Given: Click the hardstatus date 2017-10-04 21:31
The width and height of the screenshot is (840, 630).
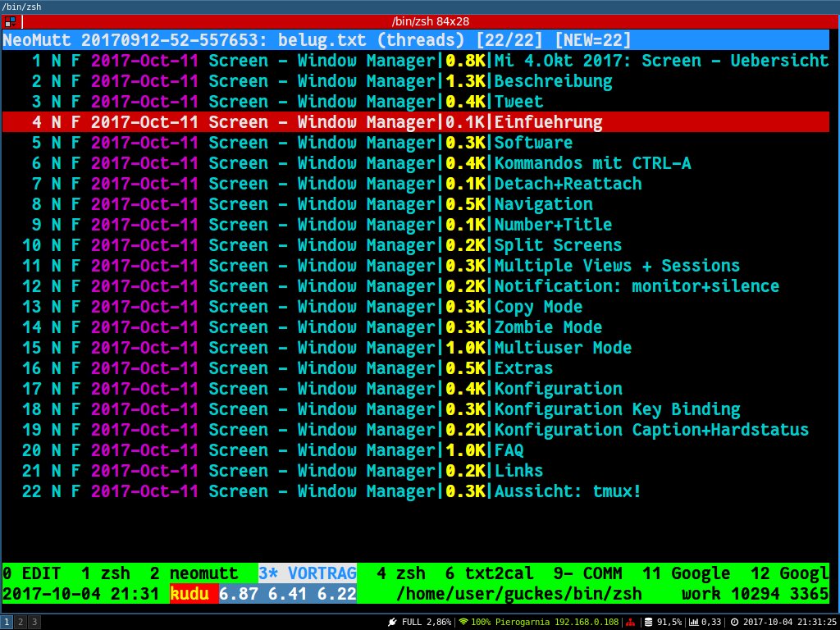Looking at the screenshot, I should click(81, 594).
